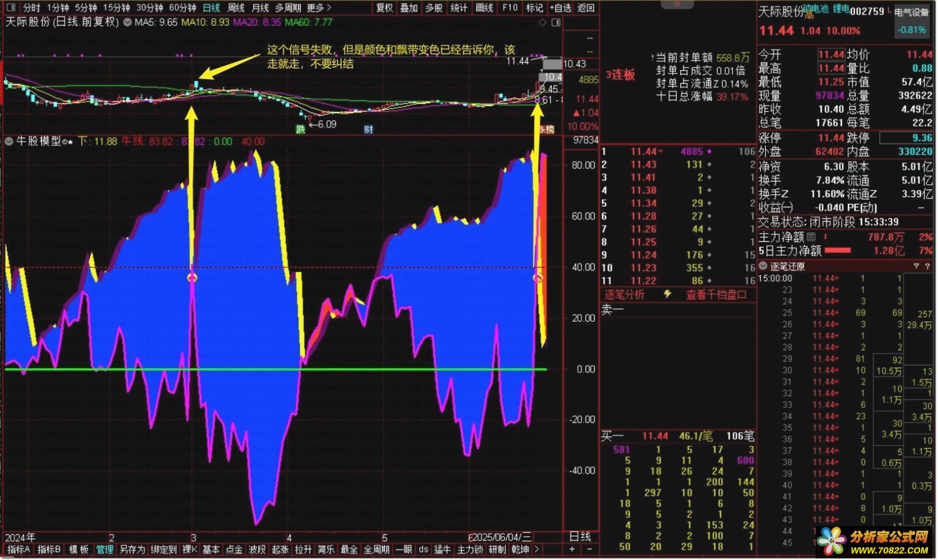Activate the 画线 drawing tool

(485, 8)
